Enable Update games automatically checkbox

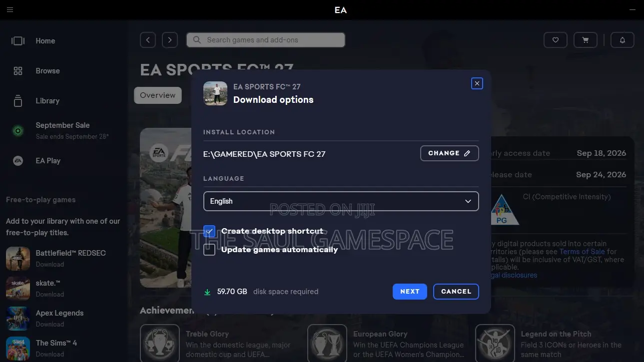point(209,250)
